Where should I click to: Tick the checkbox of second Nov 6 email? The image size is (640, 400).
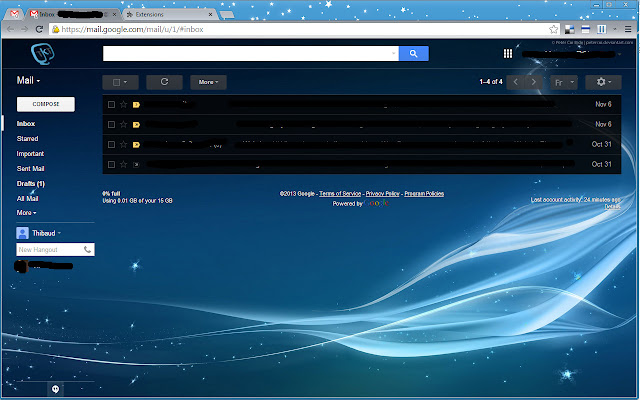coord(111,124)
